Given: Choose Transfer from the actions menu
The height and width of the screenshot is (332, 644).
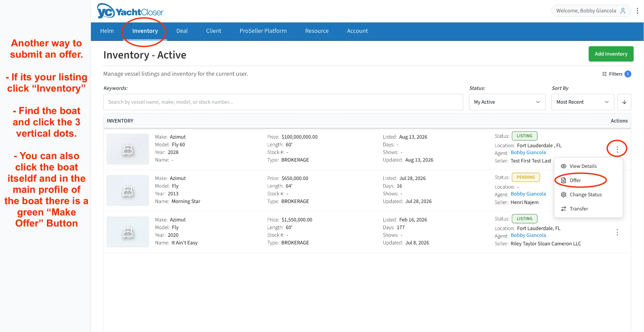Looking at the screenshot, I should [x=589, y=209].
